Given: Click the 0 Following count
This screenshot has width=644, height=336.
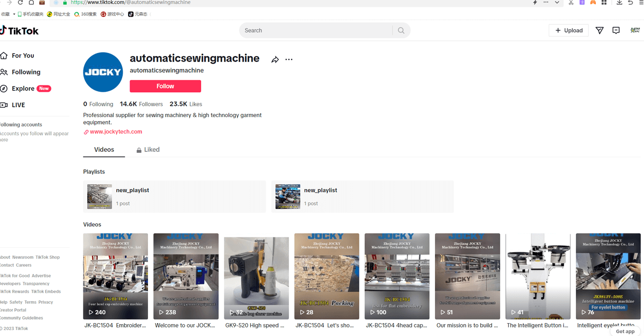Looking at the screenshot, I should pyautogui.click(x=98, y=104).
